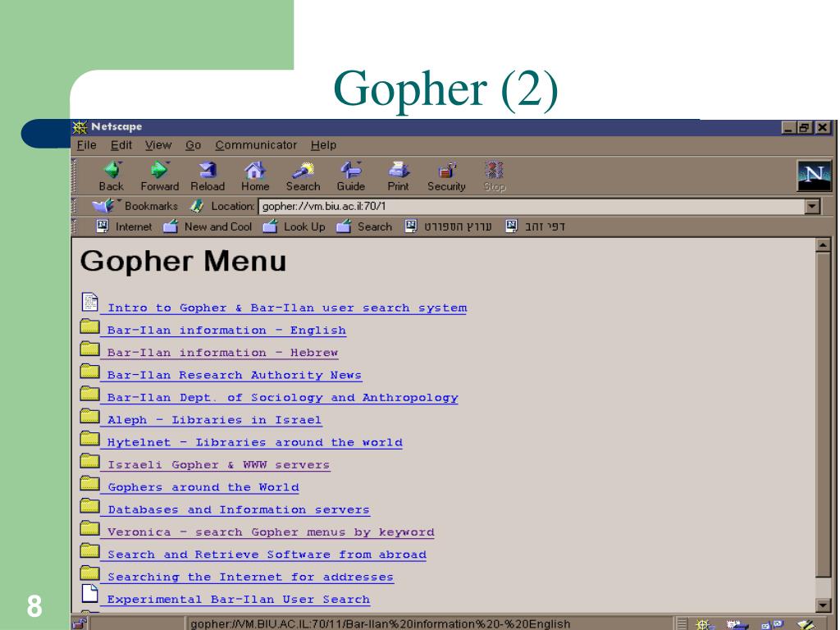840x630 pixels.
Task: Reload the current Gopher page
Action: 208,176
